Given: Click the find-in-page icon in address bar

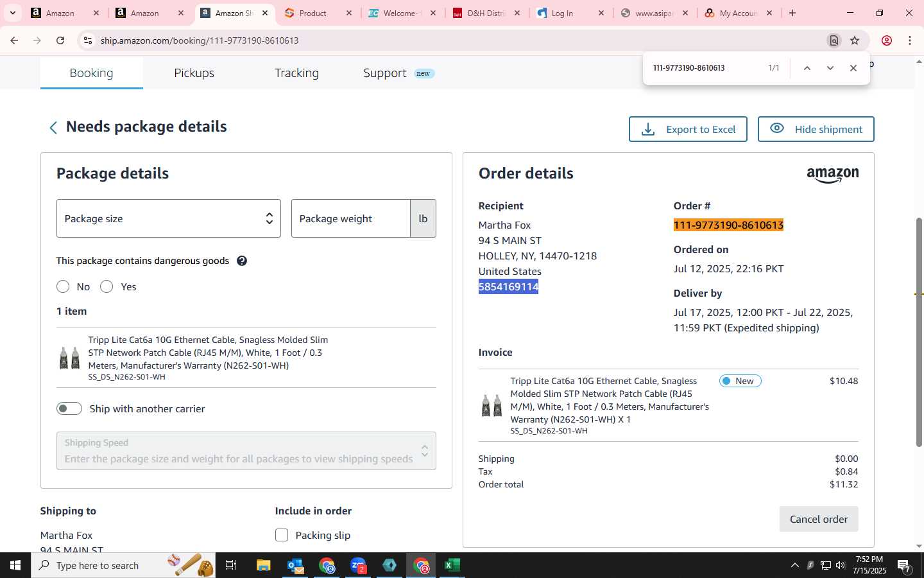Looking at the screenshot, I should (834, 40).
